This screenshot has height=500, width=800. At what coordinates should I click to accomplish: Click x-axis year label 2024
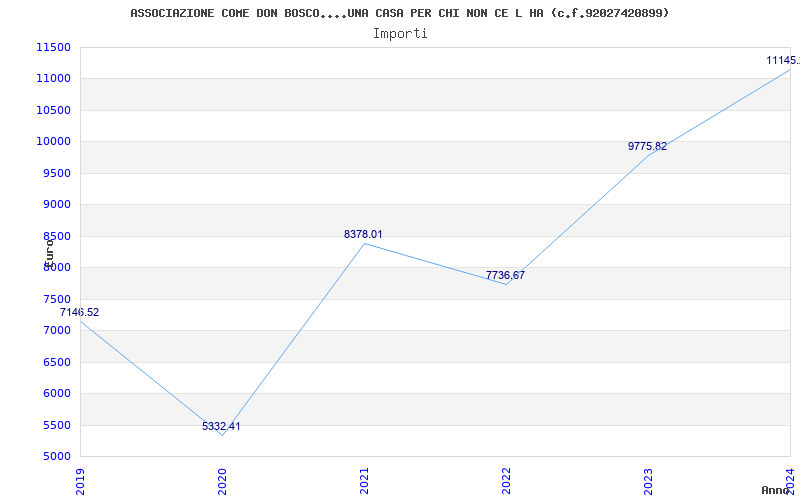click(x=790, y=481)
